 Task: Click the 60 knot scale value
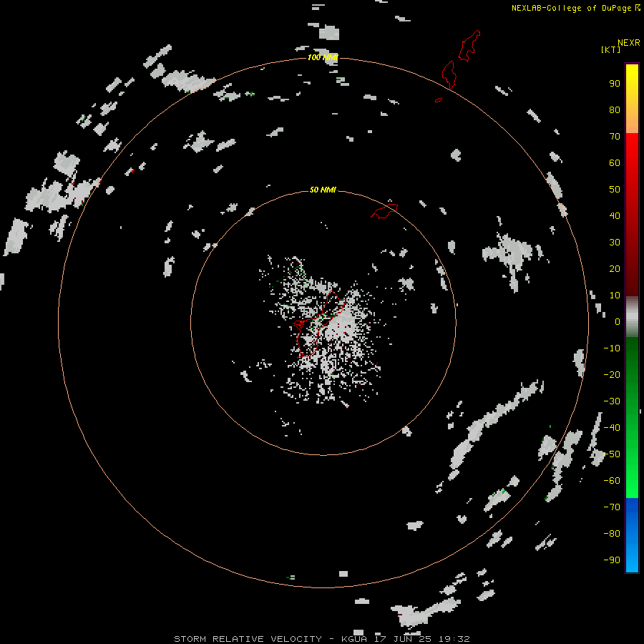click(615, 163)
